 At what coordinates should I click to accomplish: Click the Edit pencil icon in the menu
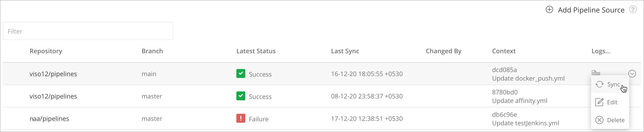click(x=600, y=102)
